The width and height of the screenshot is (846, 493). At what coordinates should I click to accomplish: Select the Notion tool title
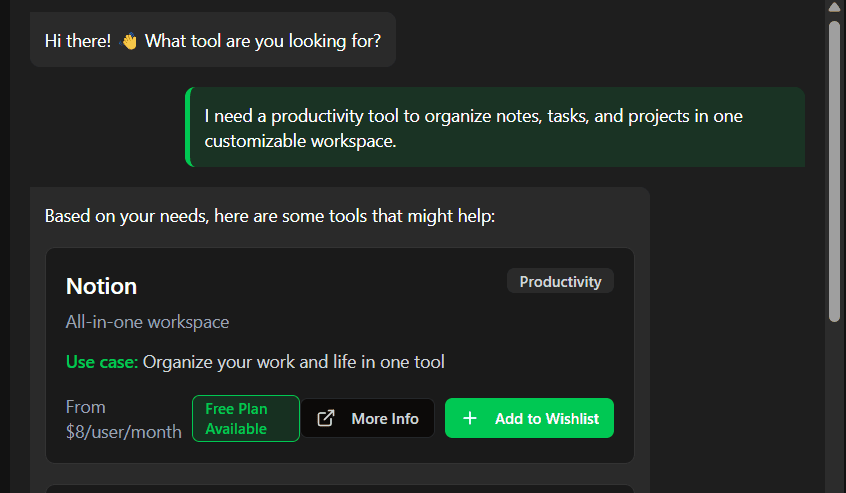pyautogui.click(x=101, y=286)
